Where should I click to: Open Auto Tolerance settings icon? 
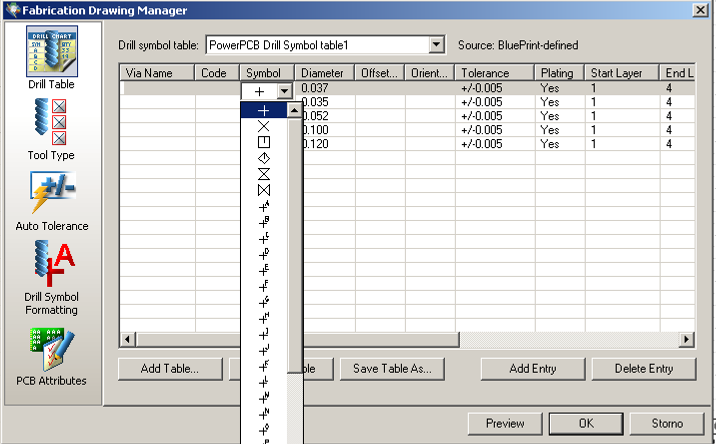tap(53, 192)
